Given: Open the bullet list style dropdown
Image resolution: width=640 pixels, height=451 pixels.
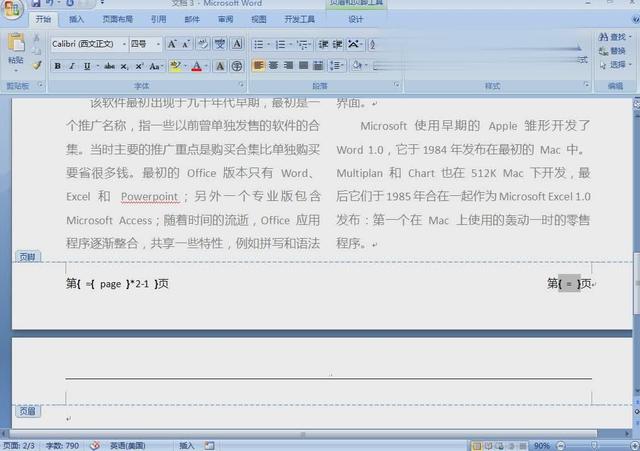Looking at the screenshot, I should [269, 44].
